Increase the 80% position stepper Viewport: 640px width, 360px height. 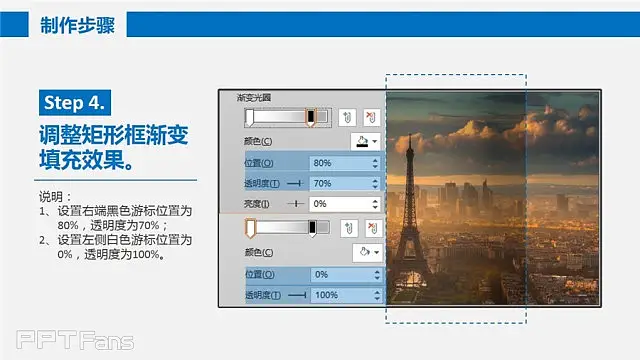pos(375,160)
